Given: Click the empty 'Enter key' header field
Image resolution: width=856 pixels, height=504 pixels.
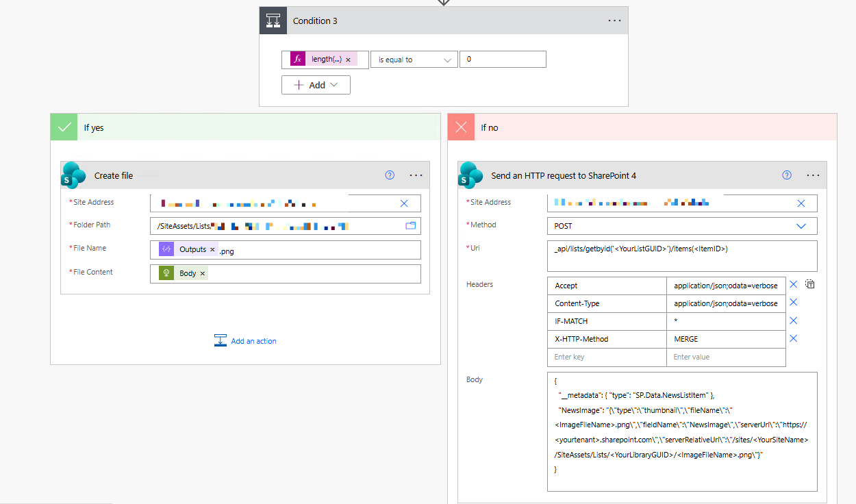Looking at the screenshot, I should (607, 357).
